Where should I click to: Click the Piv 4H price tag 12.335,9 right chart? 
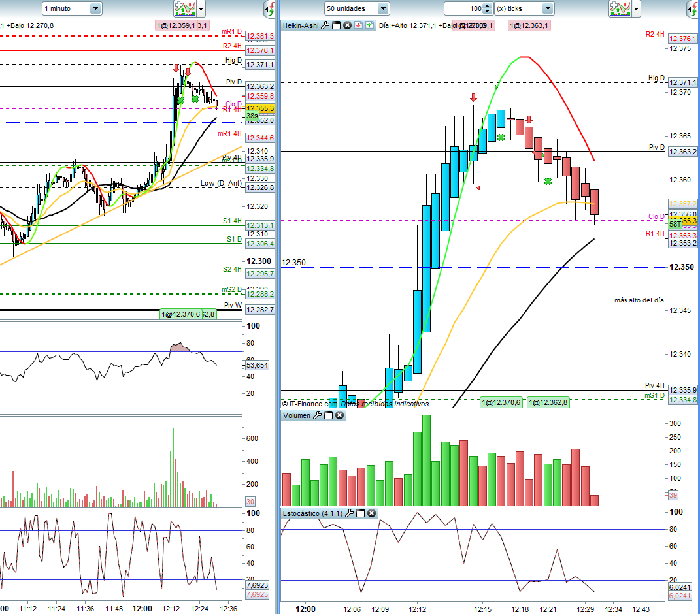[x=682, y=390]
